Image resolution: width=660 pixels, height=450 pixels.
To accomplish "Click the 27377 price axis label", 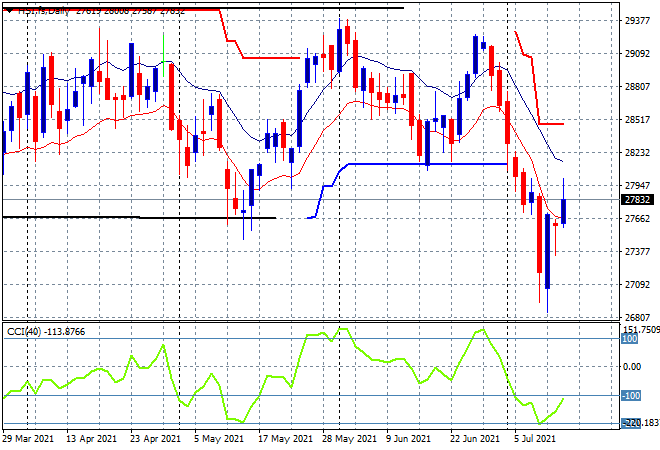I will [638, 251].
